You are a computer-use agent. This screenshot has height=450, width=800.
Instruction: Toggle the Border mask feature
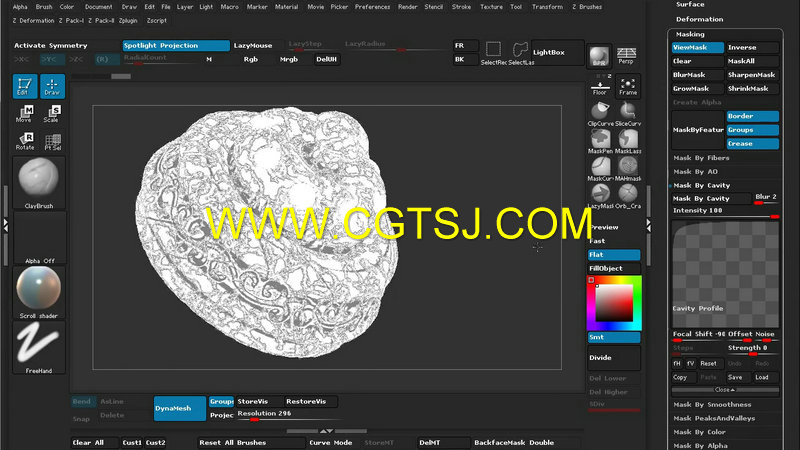[753, 116]
